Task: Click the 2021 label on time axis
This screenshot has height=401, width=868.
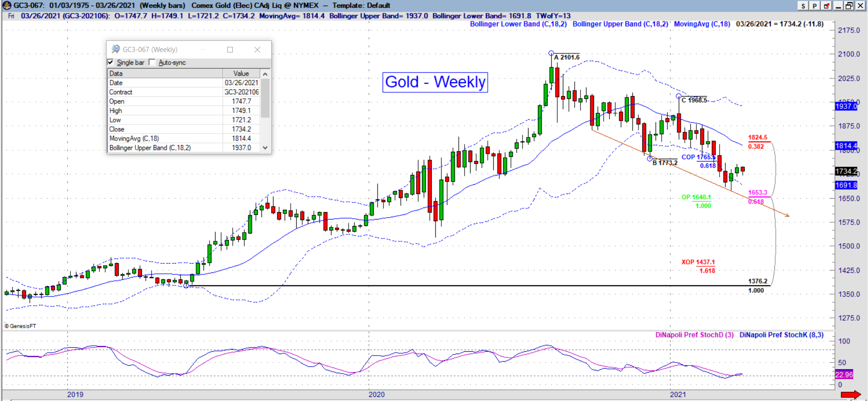Action: [x=678, y=395]
